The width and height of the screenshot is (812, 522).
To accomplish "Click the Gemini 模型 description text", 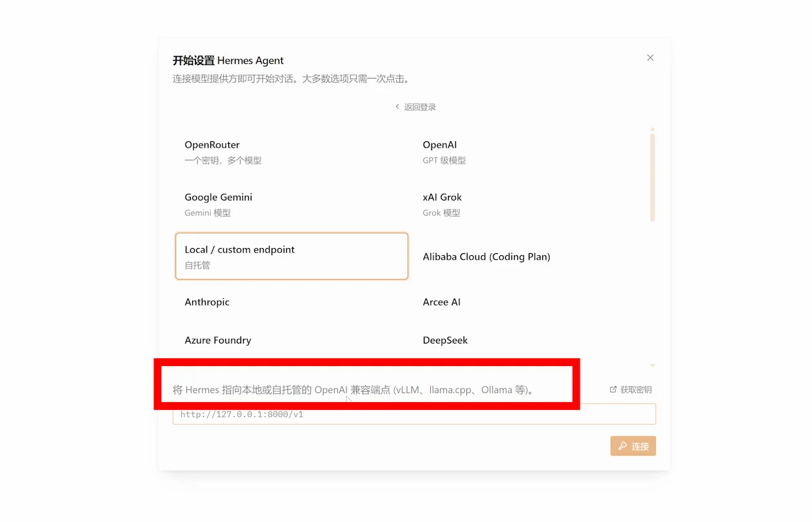I will tap(208, 213).
